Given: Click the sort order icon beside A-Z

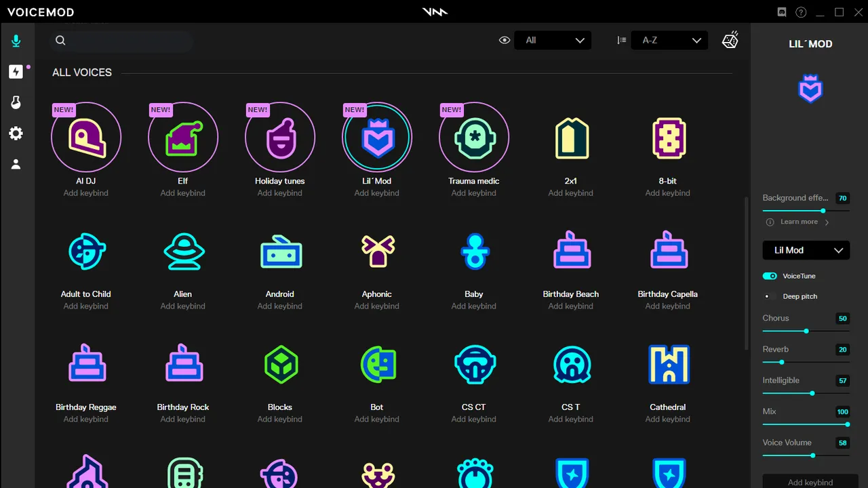Looking at the screenshot, I should tap(622, 40).
